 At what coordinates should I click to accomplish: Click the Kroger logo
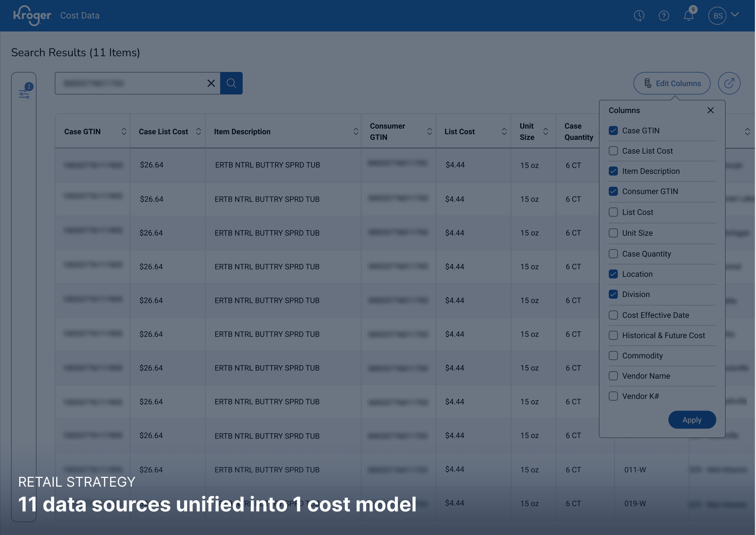[x=32, y=15]
